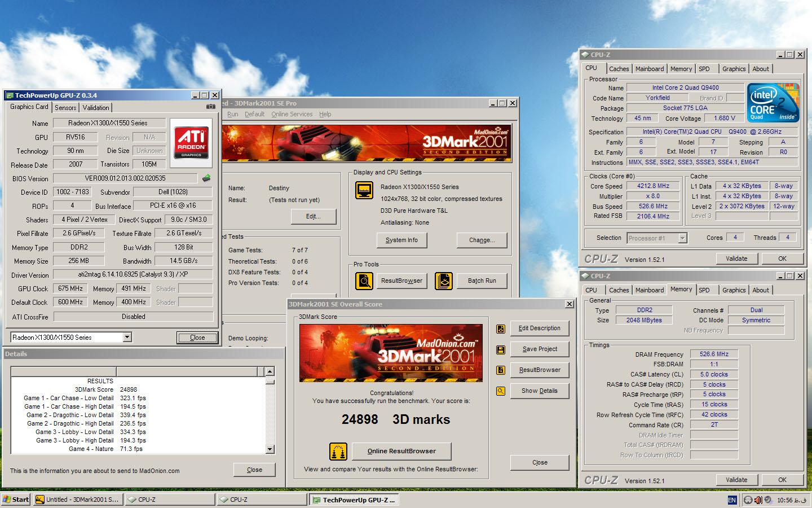
Task: Open the Caches tab in upper CPU-Z window
Action: [619, 69]
